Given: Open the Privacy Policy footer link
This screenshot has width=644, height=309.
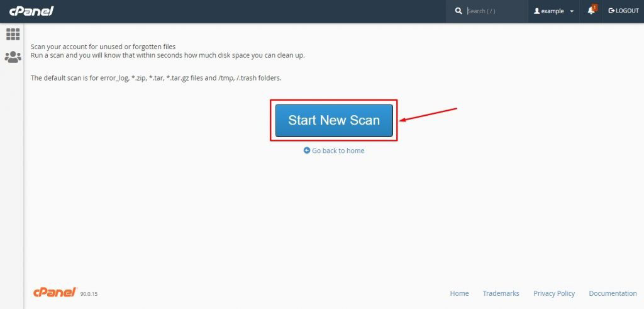Looking at the screenshot, I should pos(554,293).
